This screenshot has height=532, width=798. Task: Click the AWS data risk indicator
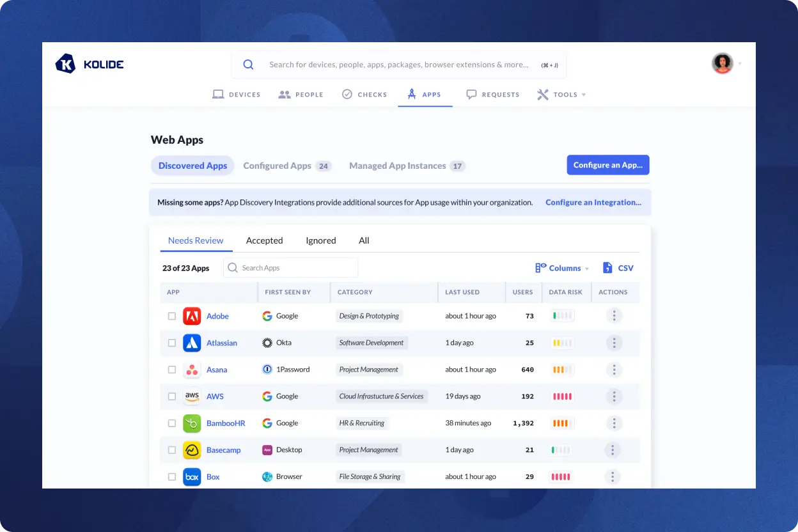point(562,396)
